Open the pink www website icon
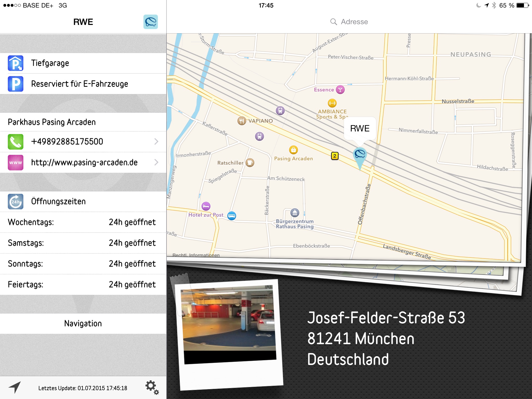 click(x=16, y=162)
